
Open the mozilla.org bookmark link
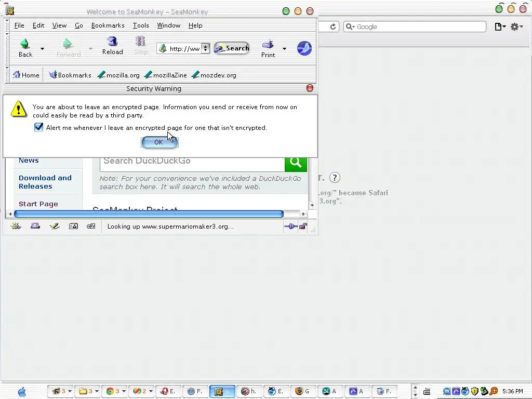pyautogui.click(x=118, y=75)
